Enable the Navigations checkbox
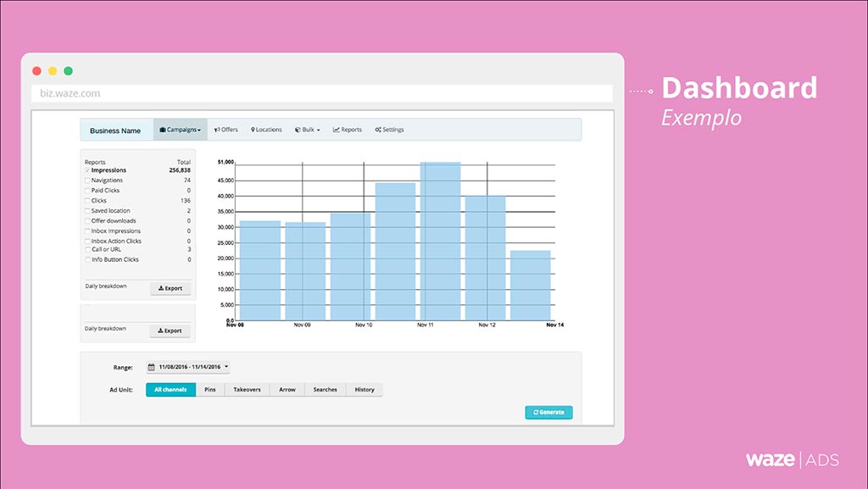The width and height of the screenshot is (868, 489). click(87, 181)
